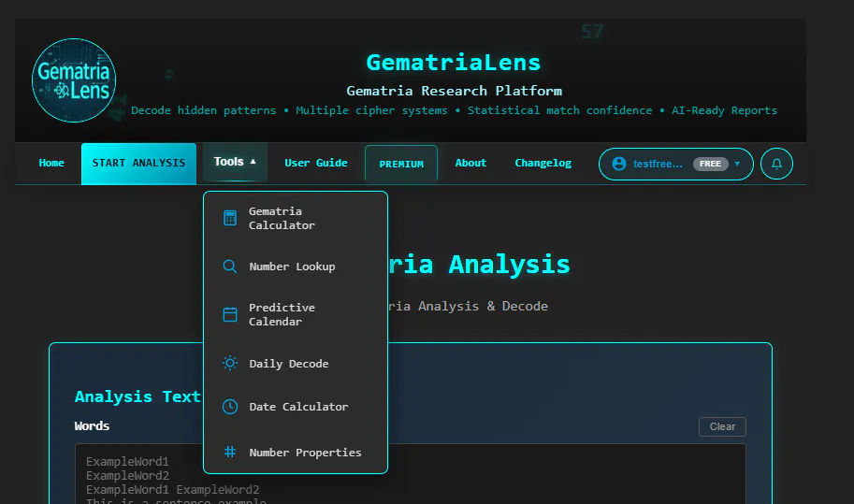Click the FREE plan badge

tap(710, 164)
